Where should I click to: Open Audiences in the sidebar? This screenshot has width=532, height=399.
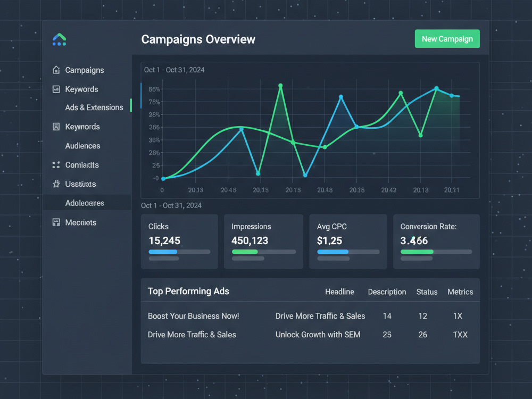tap(83, 146)
